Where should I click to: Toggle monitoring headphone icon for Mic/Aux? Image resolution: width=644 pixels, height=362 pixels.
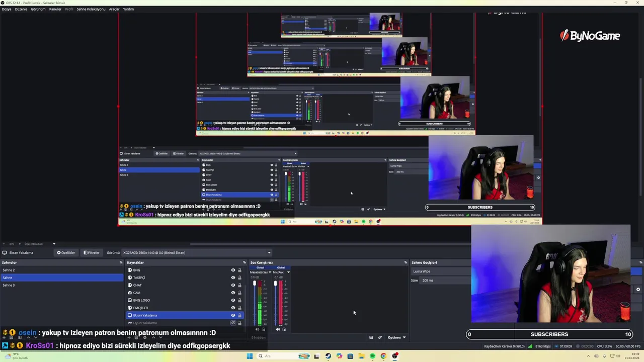pyautogui.click(x=284, y=329)
